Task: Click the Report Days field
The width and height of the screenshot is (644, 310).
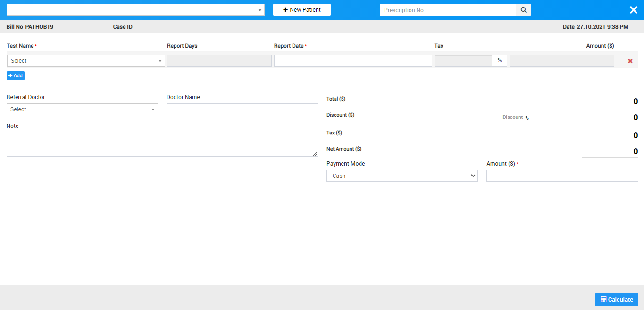Action: (219, 61)
